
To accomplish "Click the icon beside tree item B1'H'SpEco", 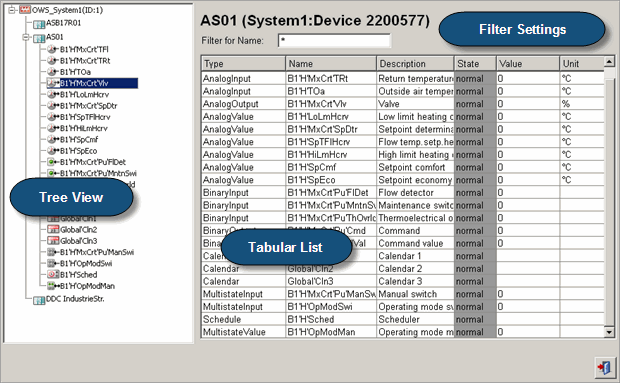I will (x=53, y=151).
